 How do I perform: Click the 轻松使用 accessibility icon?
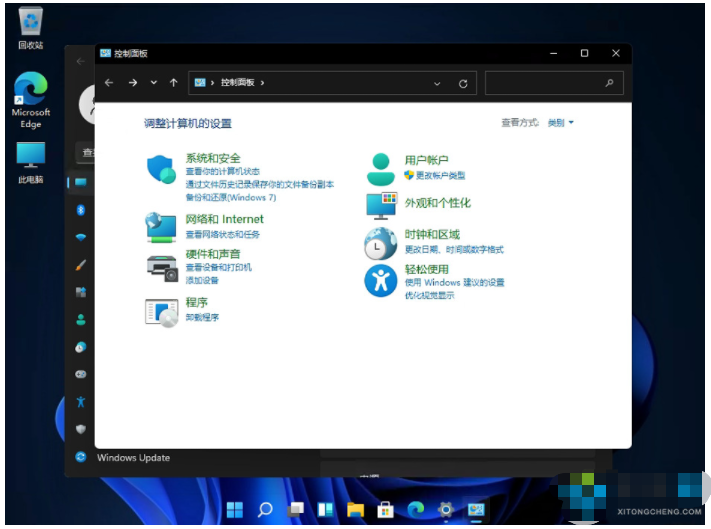(x=380, y=280)
